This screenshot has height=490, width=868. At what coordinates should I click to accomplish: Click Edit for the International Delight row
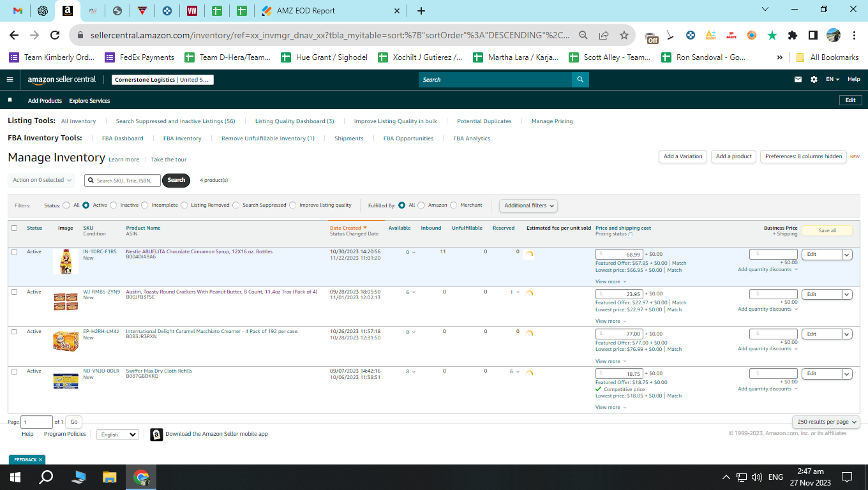pyautogui.click(x=822, y=334)
